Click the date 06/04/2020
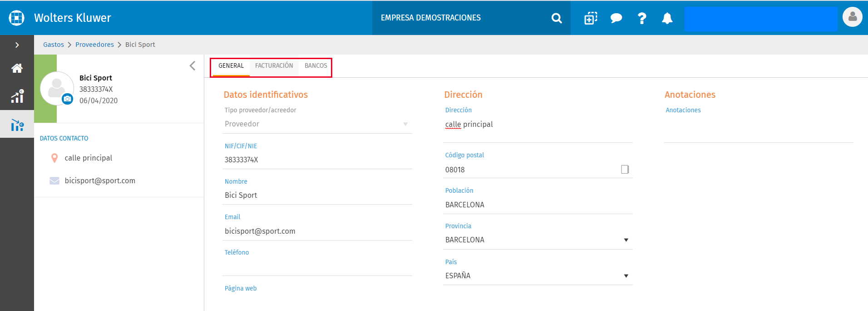868x311 pixels. coord(99,100)
